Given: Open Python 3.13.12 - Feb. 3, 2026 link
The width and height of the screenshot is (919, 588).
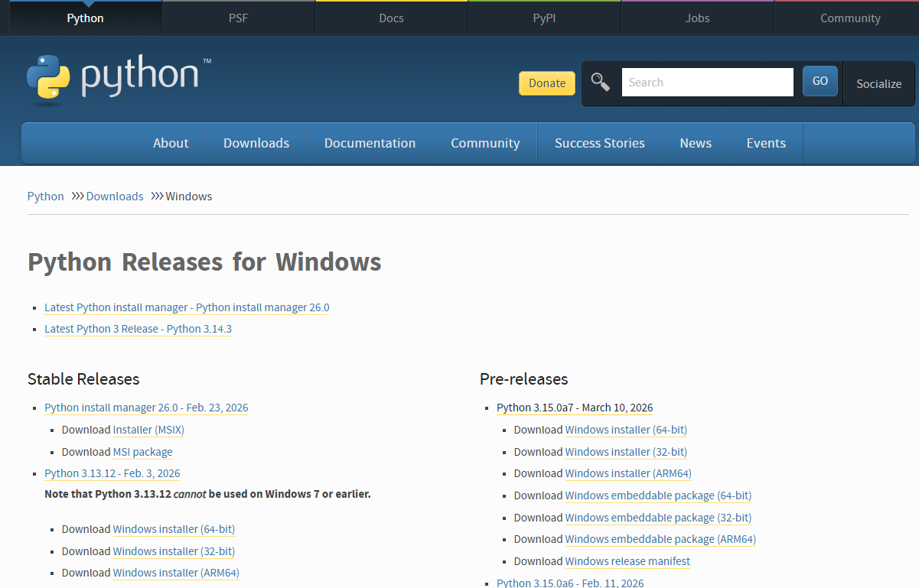Looking at the screenshot, I should click(x=112, y=473).
